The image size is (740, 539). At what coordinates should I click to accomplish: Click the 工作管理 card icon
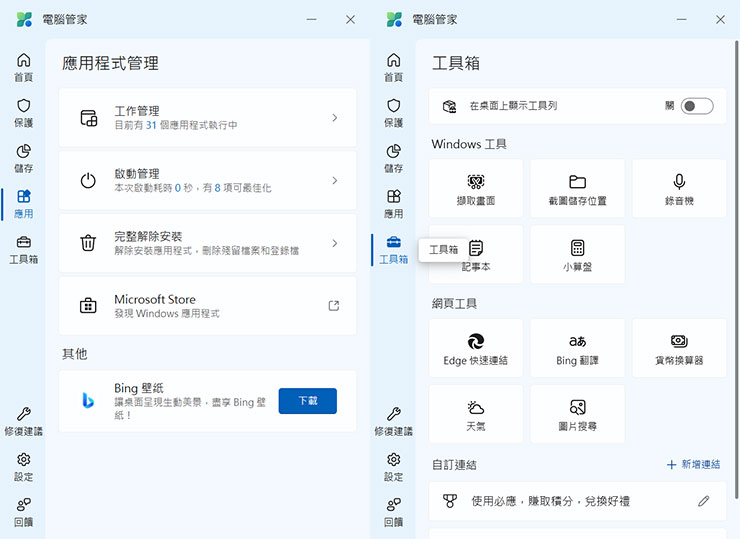88,118
